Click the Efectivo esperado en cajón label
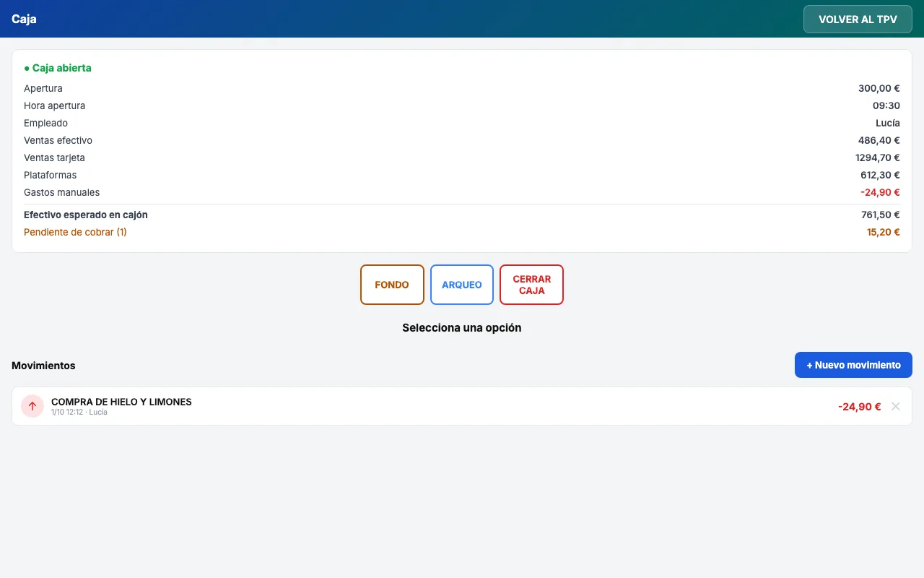The width and height of the screenshot is (924, 578). click(86, 215)
